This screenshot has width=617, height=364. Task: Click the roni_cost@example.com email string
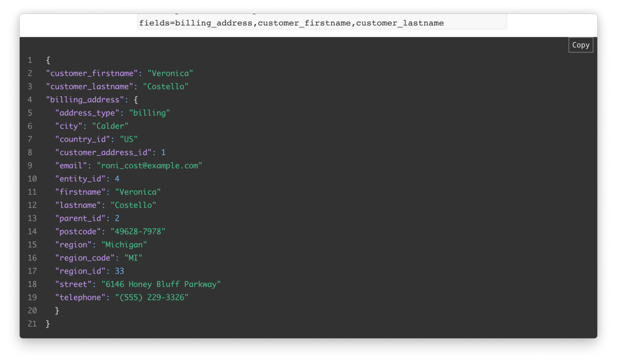[x=150, y=166]
